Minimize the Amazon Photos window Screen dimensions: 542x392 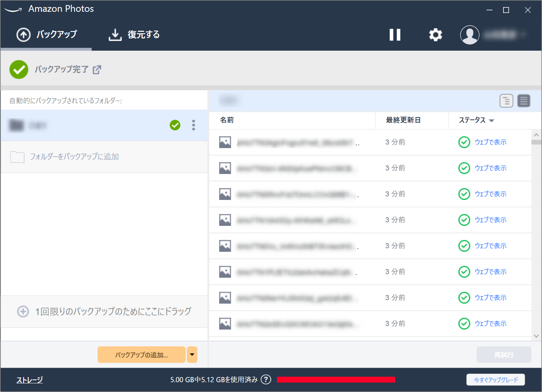click(489, 10)
